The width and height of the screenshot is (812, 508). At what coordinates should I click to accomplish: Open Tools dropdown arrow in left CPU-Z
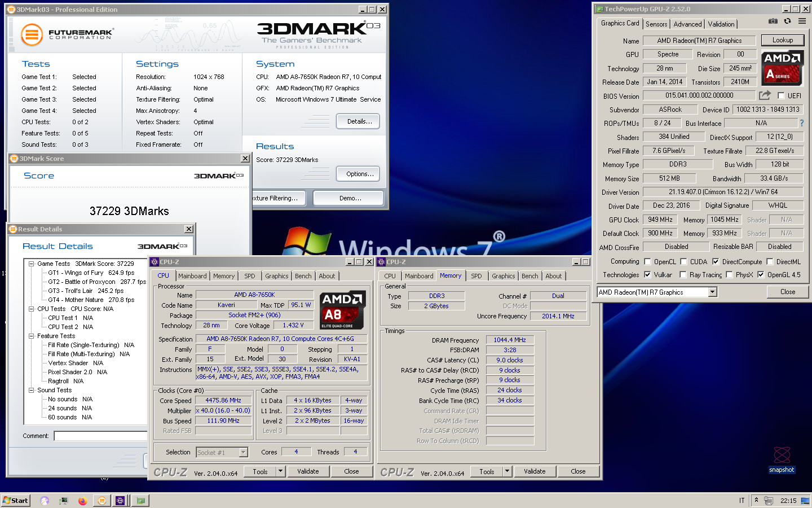click(x=280, y=471)
